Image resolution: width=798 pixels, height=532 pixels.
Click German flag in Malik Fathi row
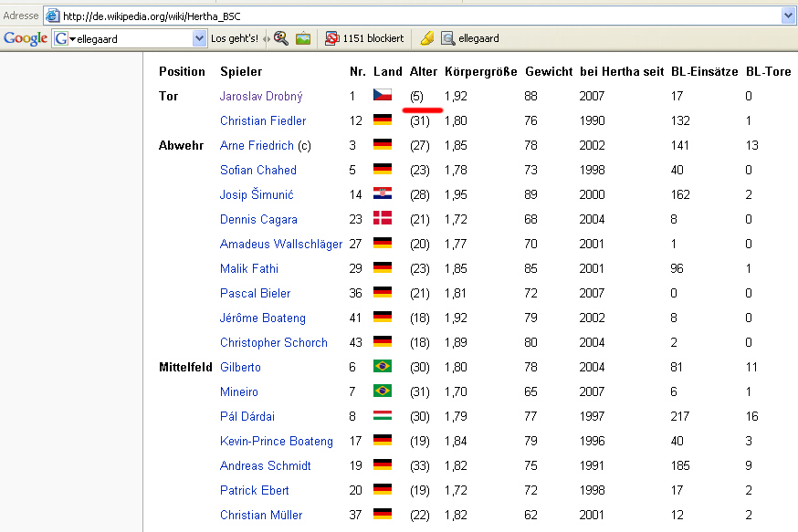(x=383, y=267)
